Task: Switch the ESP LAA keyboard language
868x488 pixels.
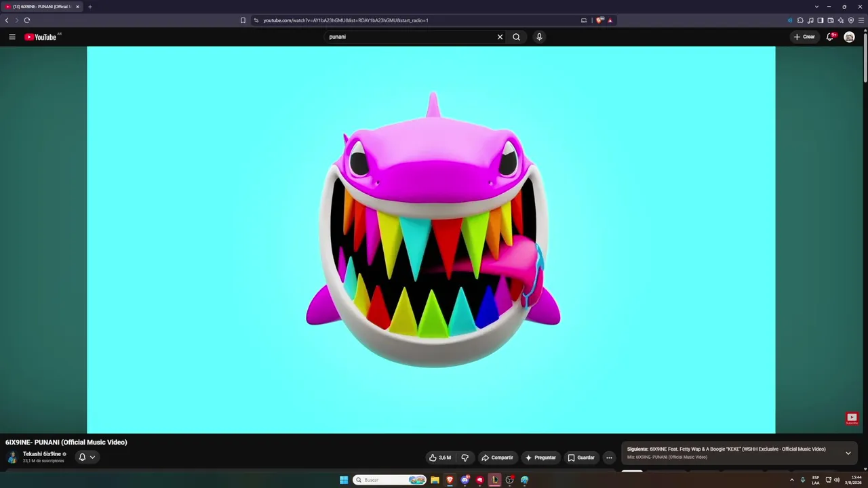Action: click(x=816, y=480)
